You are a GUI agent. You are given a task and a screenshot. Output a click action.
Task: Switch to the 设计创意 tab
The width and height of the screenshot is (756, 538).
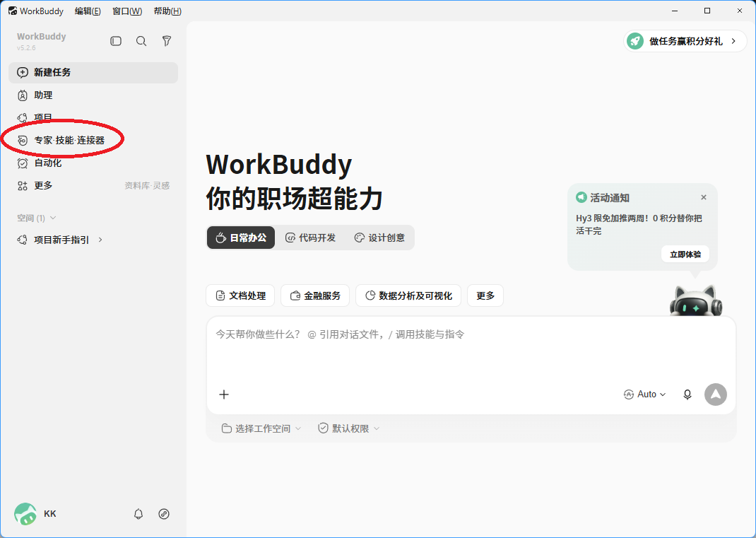[379, 238]
